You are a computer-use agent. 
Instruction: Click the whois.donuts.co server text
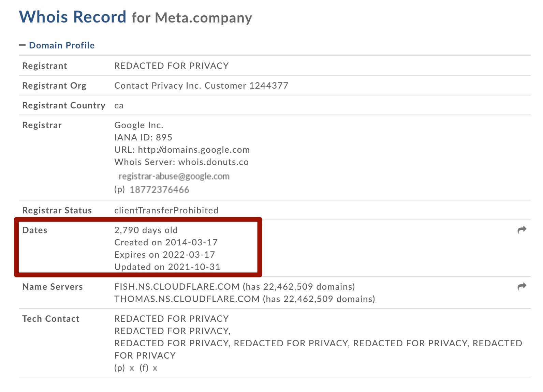pyautogui.click(x=214, y=162)
